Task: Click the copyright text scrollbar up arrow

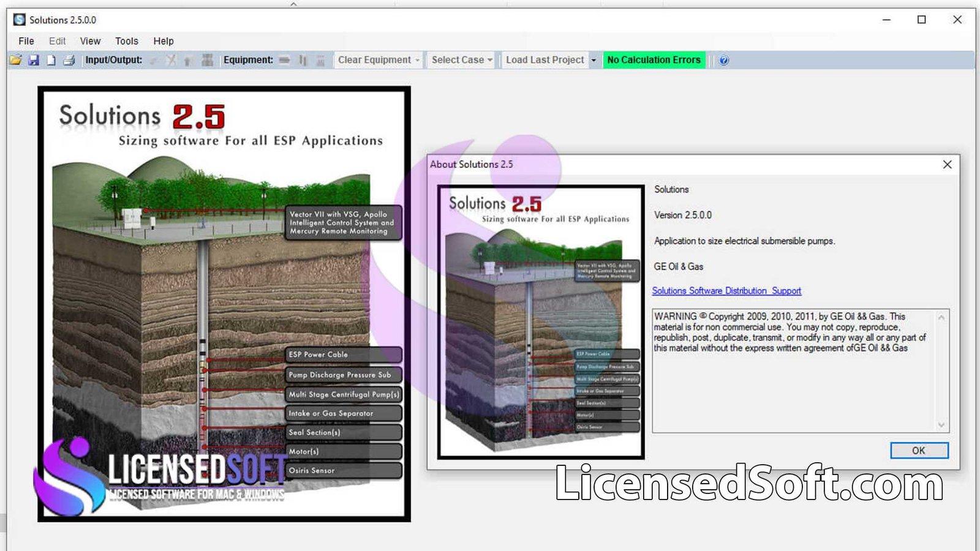Action: pyautogui.click(x=941, y=317)
